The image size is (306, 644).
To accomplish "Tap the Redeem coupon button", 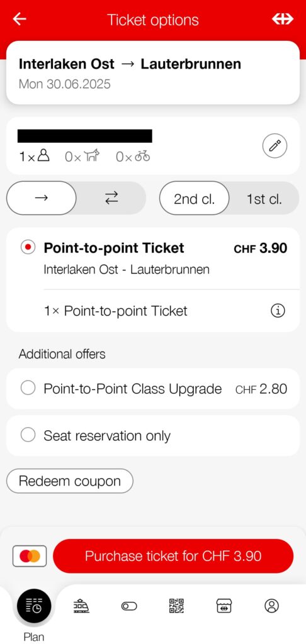I will (70, 481).
